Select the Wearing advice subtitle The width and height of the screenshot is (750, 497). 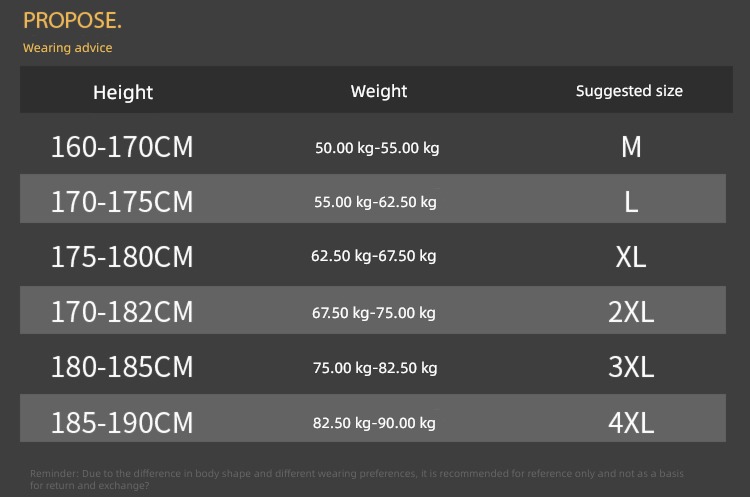point(67,48)
